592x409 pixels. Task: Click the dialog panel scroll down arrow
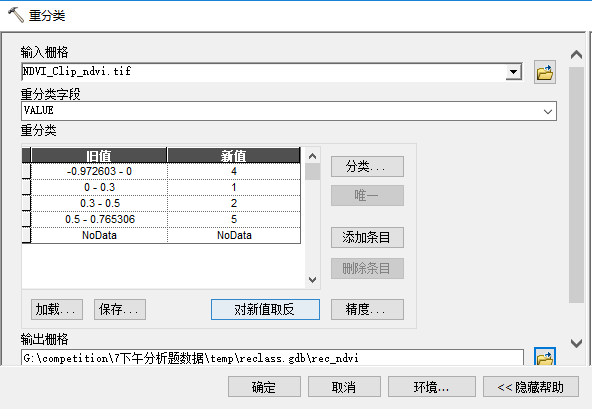576,343
